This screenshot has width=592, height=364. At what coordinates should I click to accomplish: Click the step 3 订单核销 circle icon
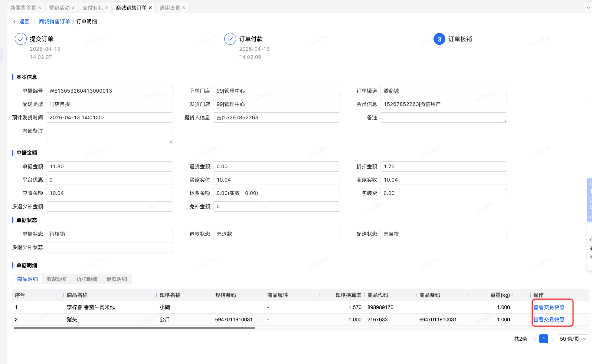(x=439, y=39)
